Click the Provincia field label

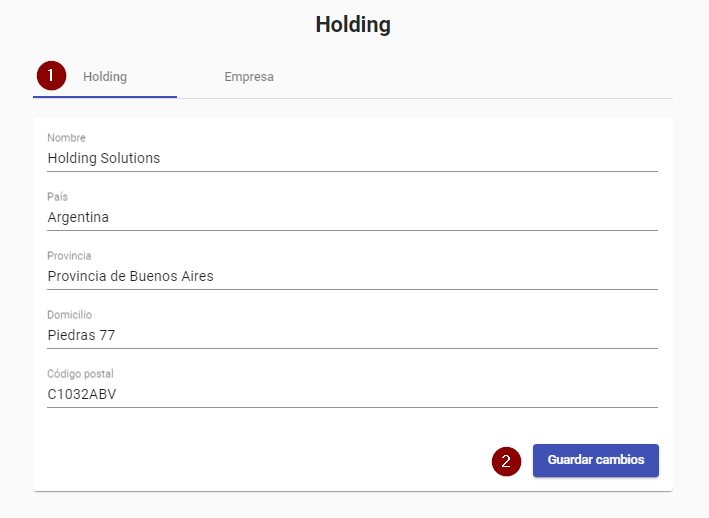(69, 256)
